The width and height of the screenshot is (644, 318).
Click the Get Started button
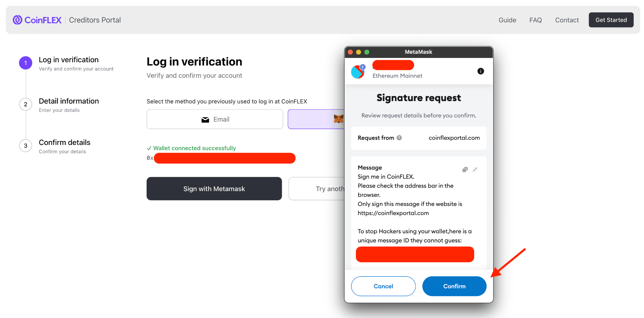click(x=611, y=20)
